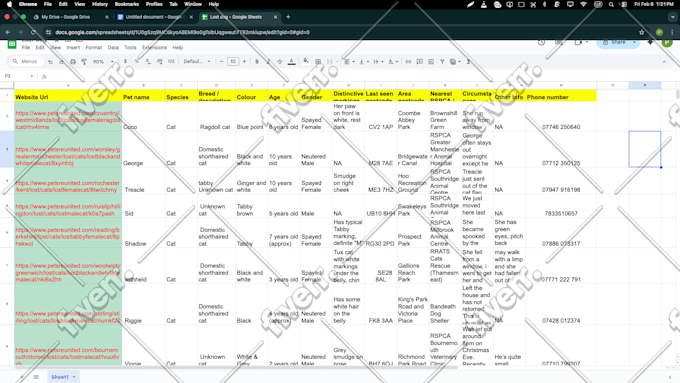Open Sheet1 tab options arrow

click(74, 377)
